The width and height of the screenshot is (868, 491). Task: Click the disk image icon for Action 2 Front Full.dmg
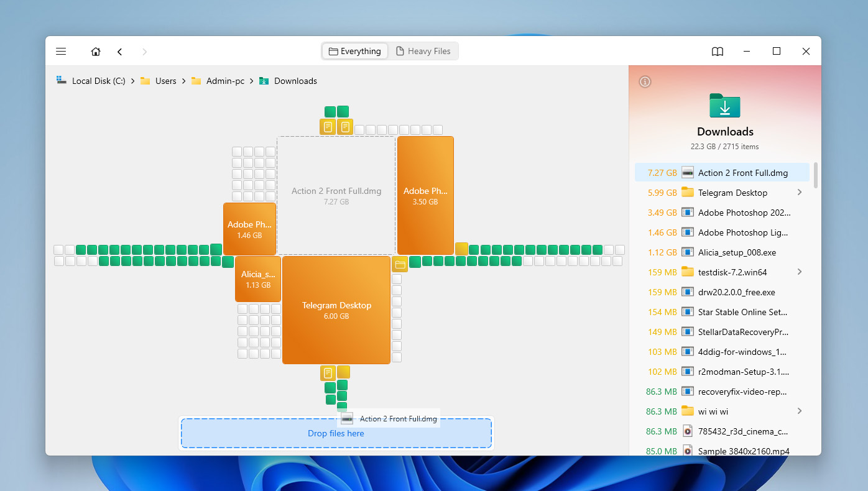[688, 173]
